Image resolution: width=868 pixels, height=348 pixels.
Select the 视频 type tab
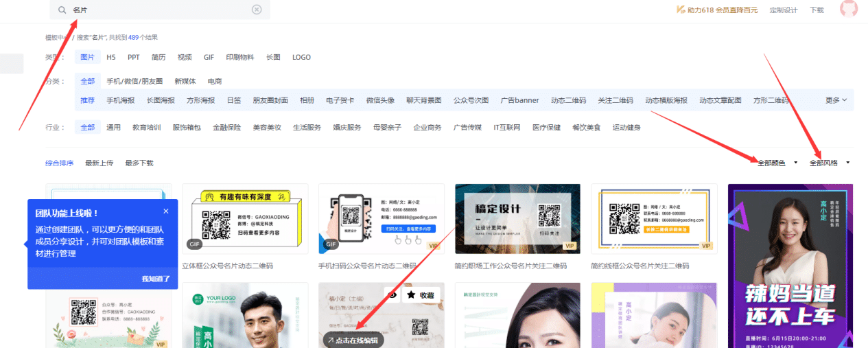pyautogui.click(x=185, y=58)
